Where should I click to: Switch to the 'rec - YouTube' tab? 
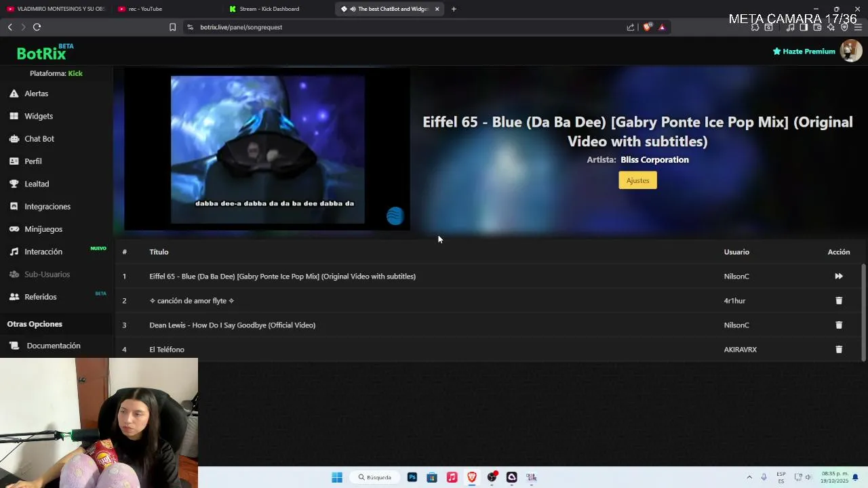coord(145,9)
